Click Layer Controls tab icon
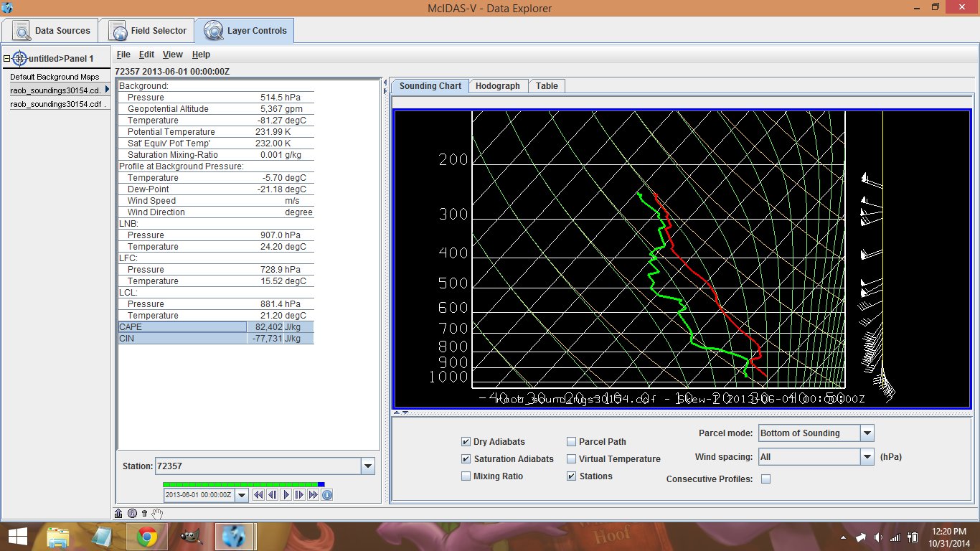 point(214,31)
